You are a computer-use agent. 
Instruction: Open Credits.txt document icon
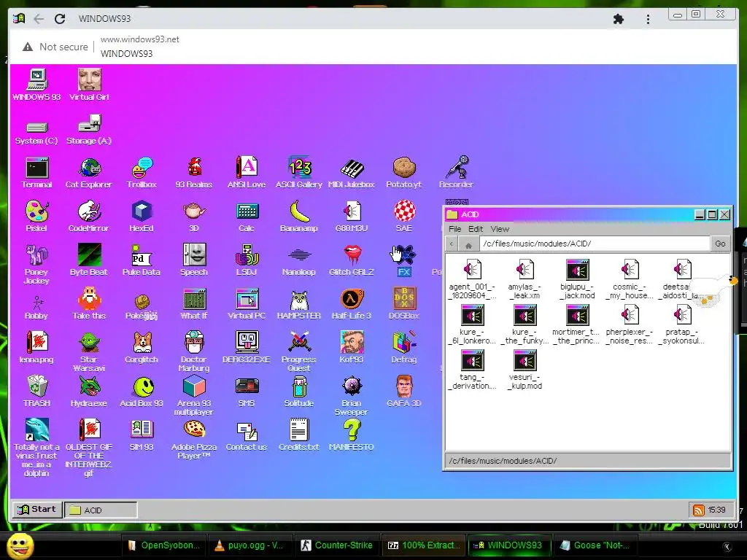(299, 435)
